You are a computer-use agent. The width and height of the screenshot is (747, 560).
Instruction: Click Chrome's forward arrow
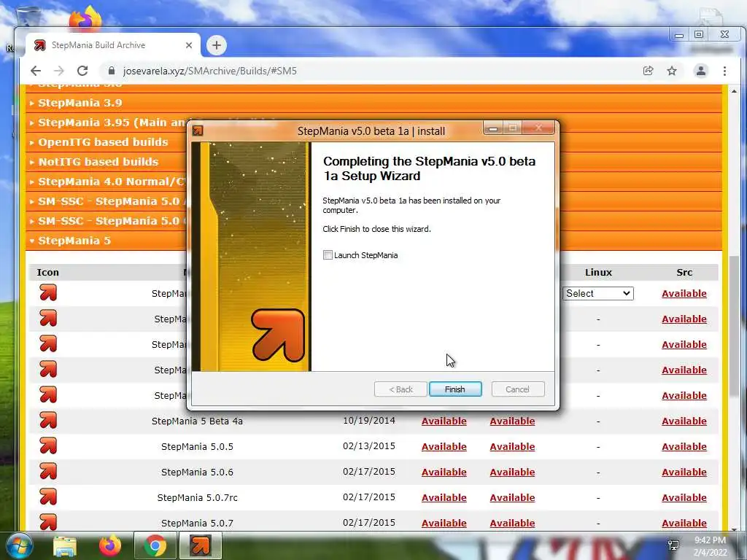59,71
